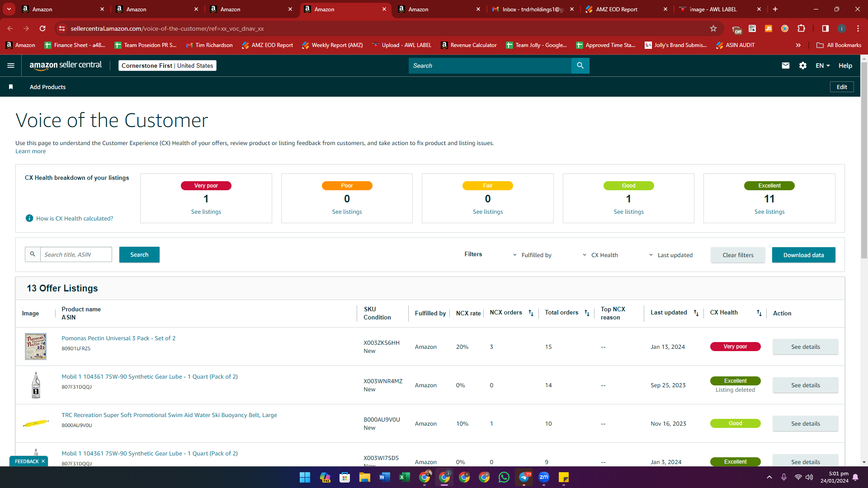The height and width of the screenshot is (488, 868).
Task: Open the Learn more link
Action: click(30, 151)
